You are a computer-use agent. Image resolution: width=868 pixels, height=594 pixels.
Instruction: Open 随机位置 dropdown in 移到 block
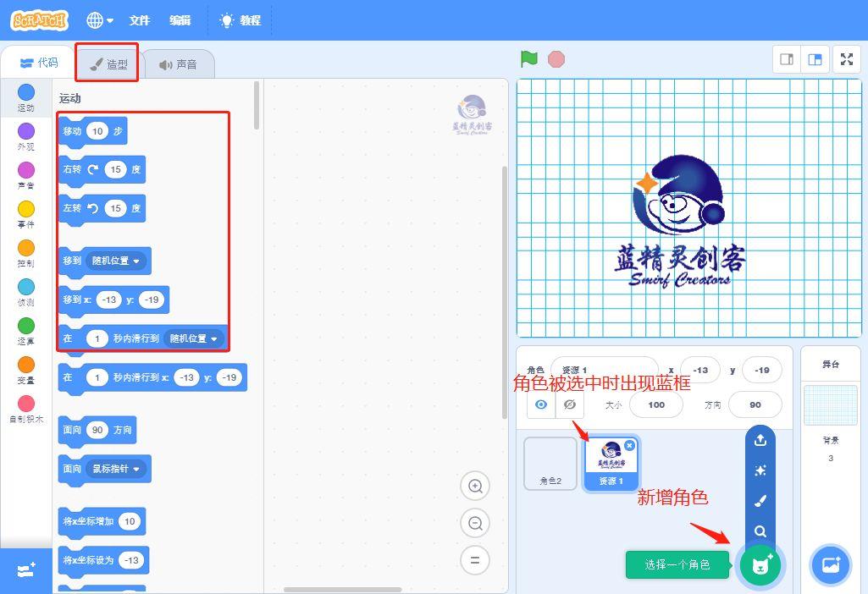116,261
